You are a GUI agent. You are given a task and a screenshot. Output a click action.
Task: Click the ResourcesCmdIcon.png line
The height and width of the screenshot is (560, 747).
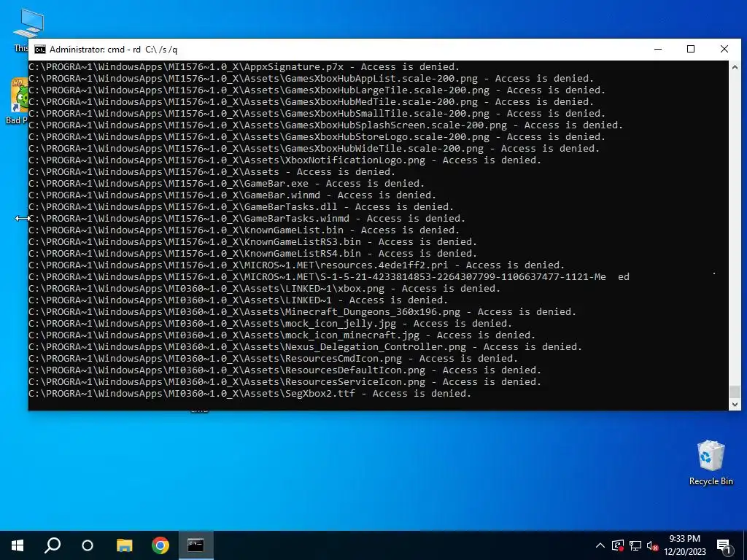click(273, 359)
